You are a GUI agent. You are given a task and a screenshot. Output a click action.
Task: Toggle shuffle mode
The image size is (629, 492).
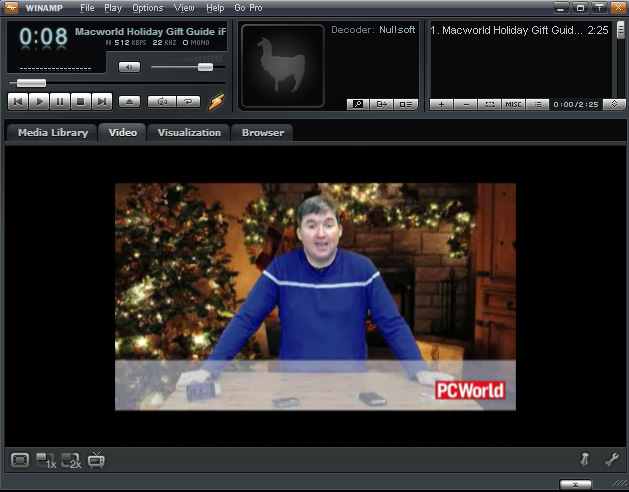pos(160,101)
